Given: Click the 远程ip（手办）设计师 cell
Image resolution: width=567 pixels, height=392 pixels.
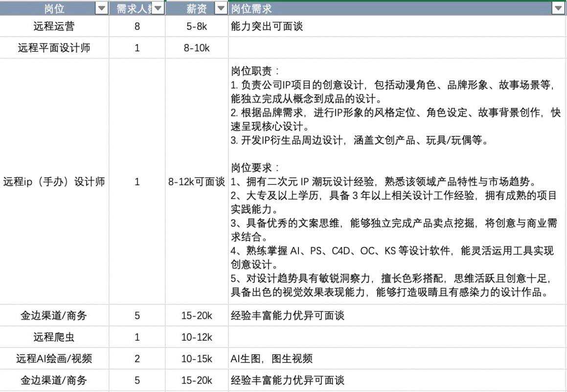Looking at the screenshot, I should 54,181.
